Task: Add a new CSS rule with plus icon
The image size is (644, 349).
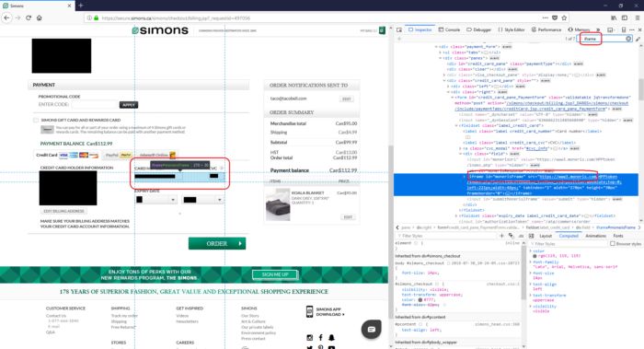Action: point(501,236)
